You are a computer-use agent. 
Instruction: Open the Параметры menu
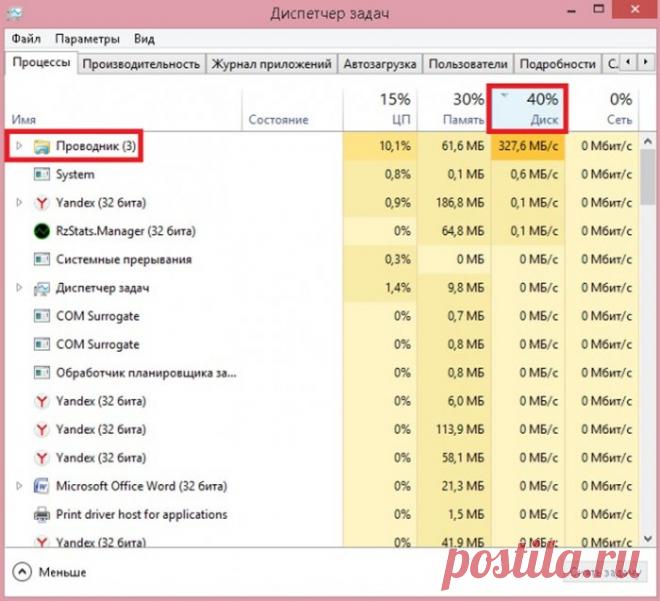point(87,39)
